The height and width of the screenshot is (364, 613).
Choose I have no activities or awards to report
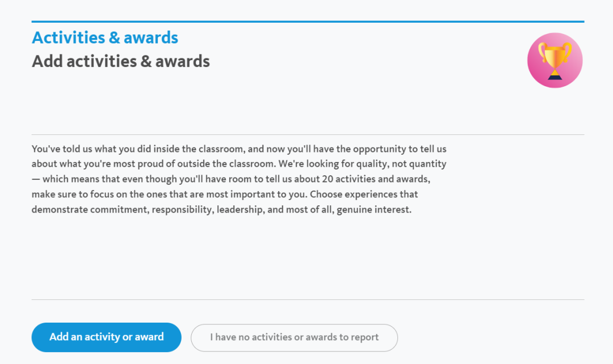[x=294, y=337]
